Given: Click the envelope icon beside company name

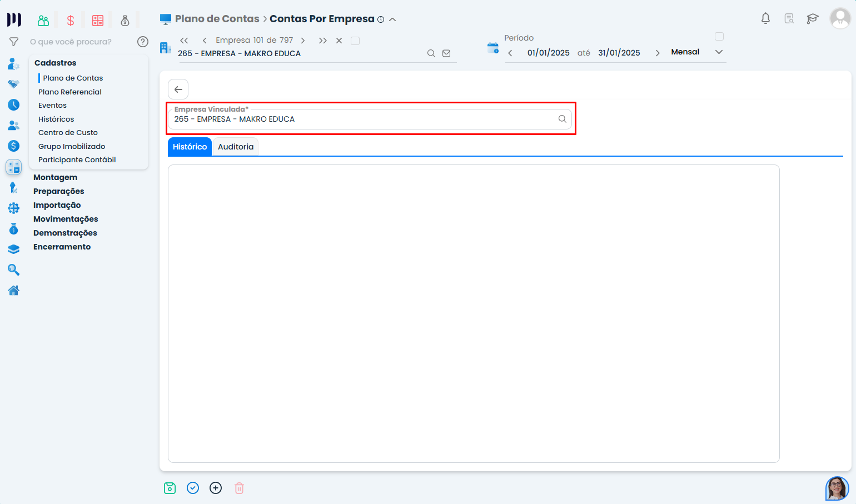Looking at the screenshot, I should click(446, 53).
